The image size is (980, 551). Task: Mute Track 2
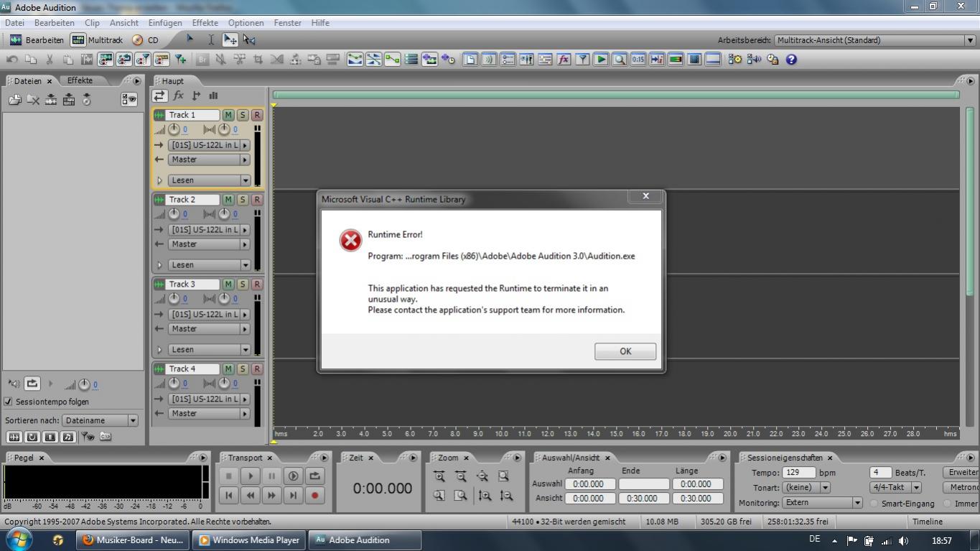click(228, 200)
